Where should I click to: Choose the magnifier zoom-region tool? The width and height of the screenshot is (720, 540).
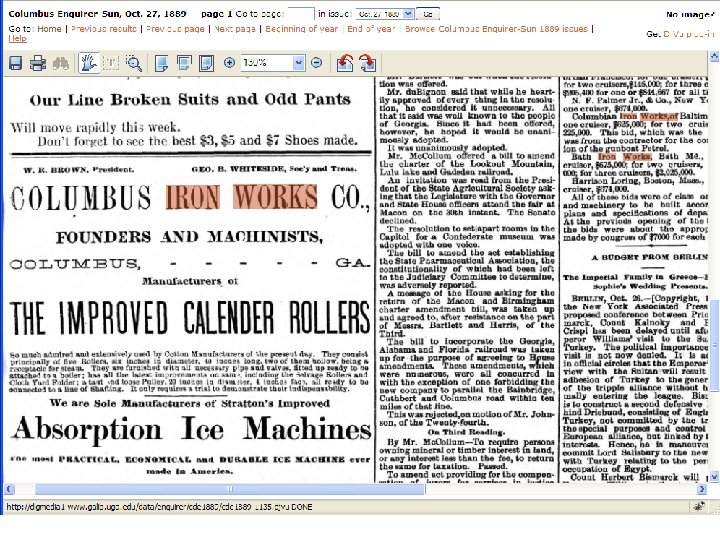(x=134, y=63)
